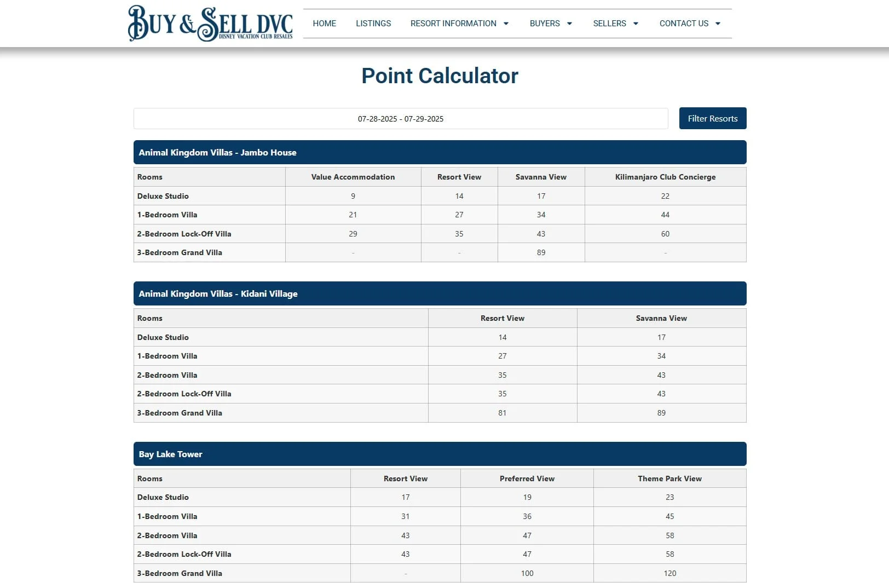This screenshot has width=889, height=588.
Task: Click Jambo House Savanna View column header
Action: coord(541,177)
